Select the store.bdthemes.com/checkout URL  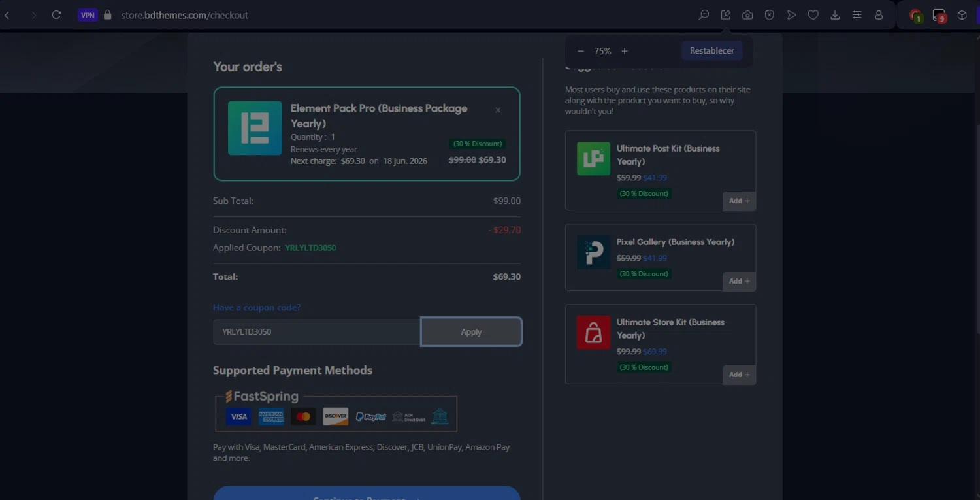[184, 15]
